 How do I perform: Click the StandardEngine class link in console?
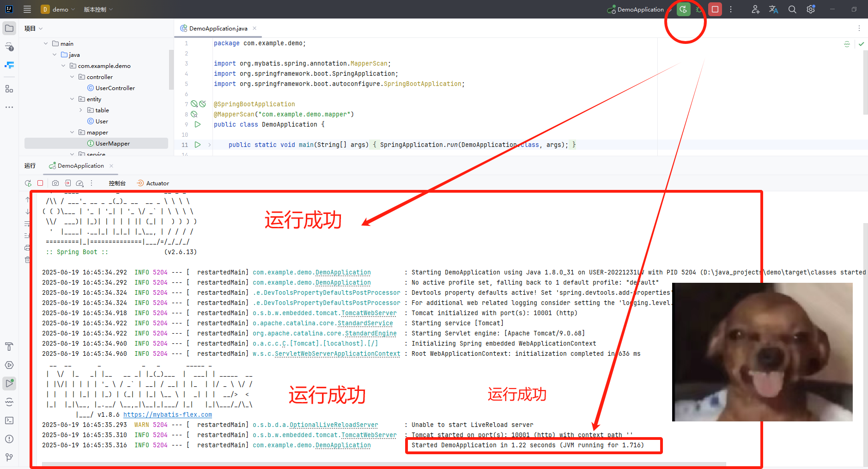(370, 333)
